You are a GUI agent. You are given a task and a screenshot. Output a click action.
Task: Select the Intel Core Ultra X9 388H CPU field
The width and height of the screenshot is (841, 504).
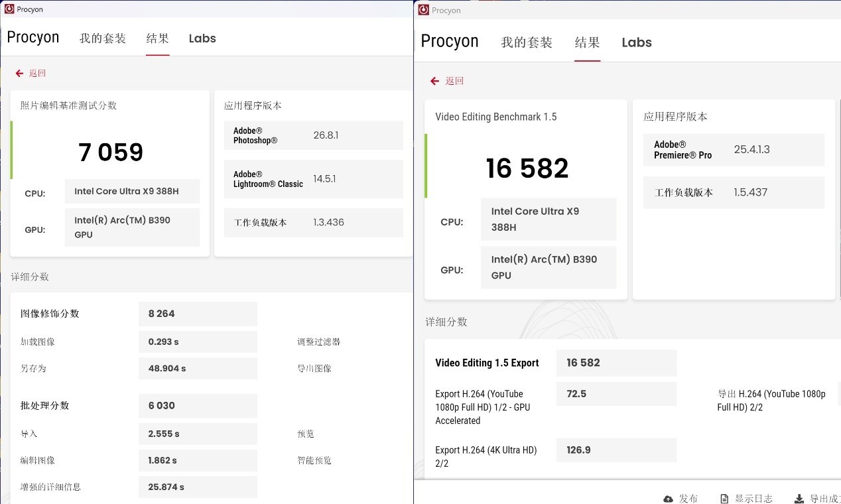tap(132, 191)
